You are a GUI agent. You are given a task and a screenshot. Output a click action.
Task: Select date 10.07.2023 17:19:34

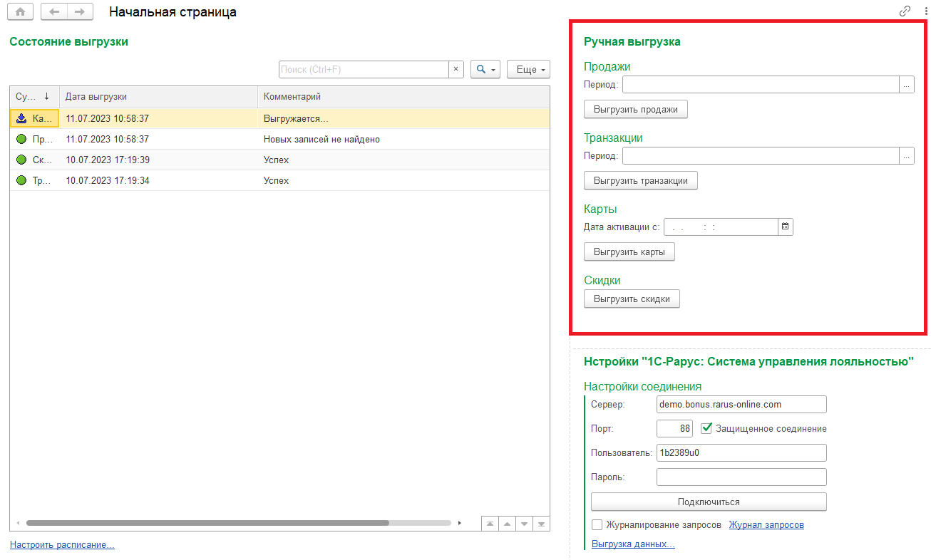pos(158,180)
